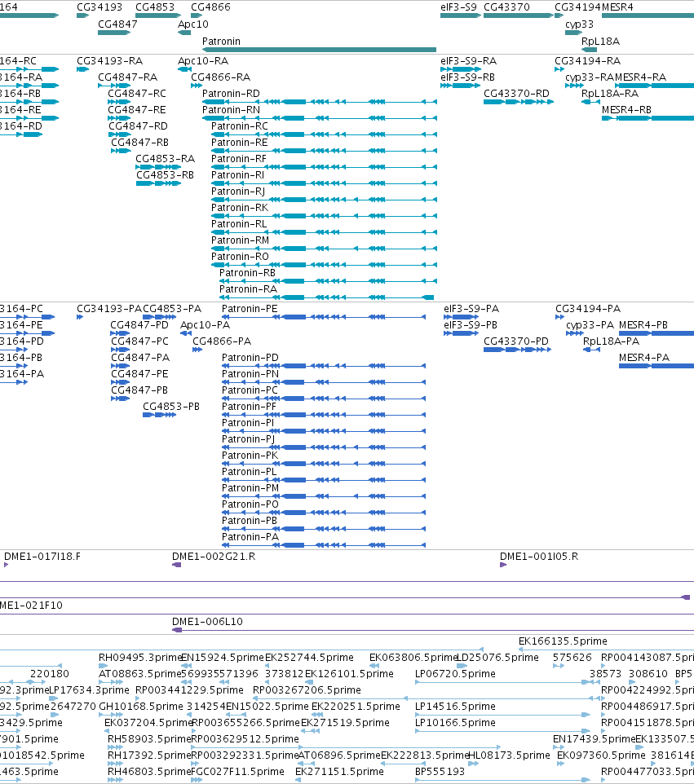Open the eIF3-S9 gene label

458,7
